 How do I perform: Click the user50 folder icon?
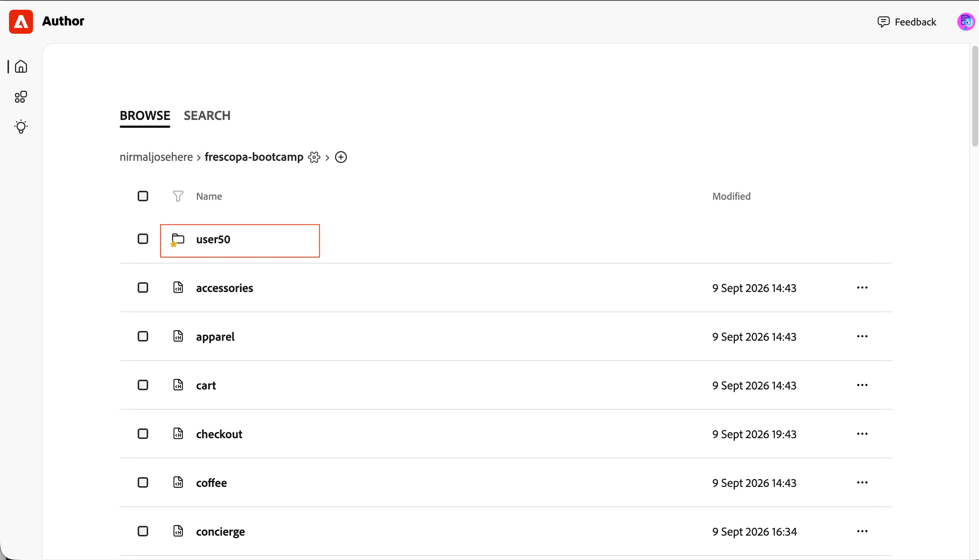pos(177,240)
